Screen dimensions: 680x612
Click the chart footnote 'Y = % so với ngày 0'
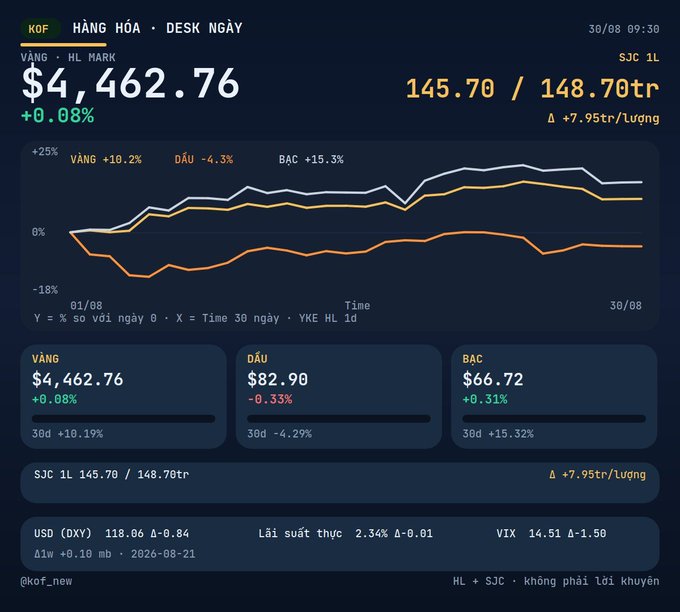[x=95, y=318]
